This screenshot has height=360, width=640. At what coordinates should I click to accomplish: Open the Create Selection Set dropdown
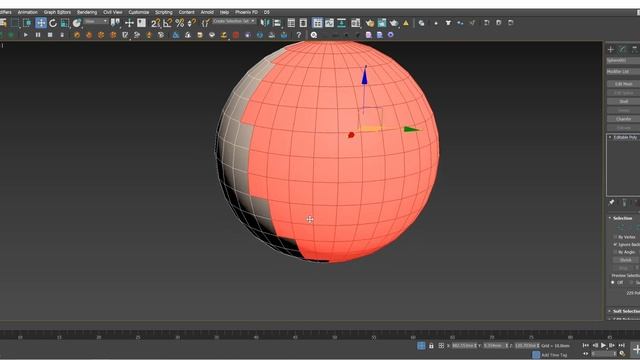click(234, 21)
